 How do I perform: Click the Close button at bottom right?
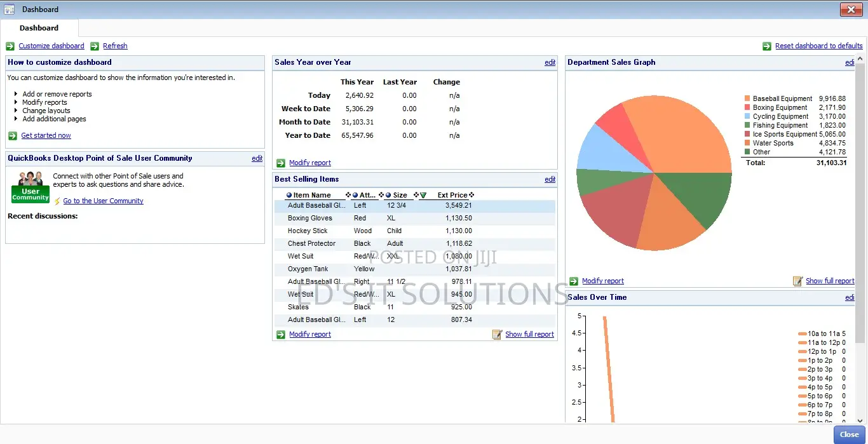849,434
